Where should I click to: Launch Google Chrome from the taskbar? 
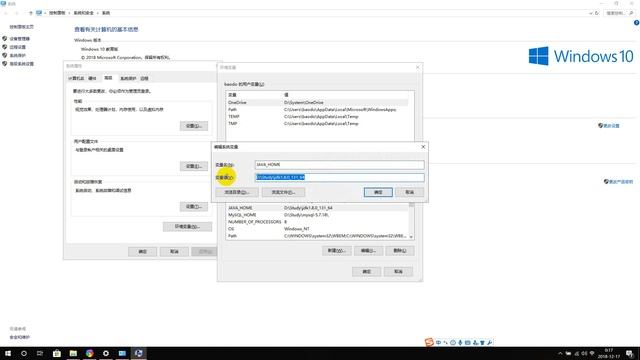89,353
